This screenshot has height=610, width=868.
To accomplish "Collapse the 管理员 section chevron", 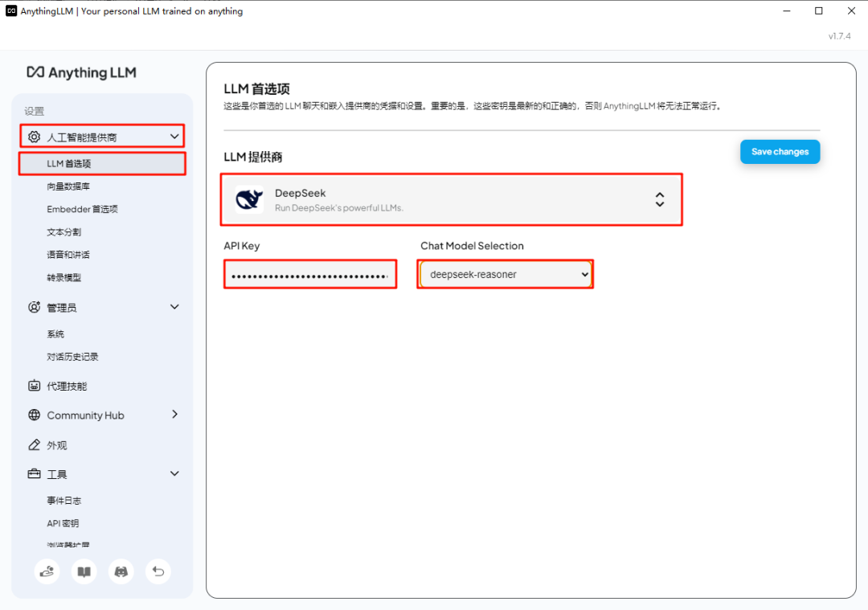I will 174,307.
